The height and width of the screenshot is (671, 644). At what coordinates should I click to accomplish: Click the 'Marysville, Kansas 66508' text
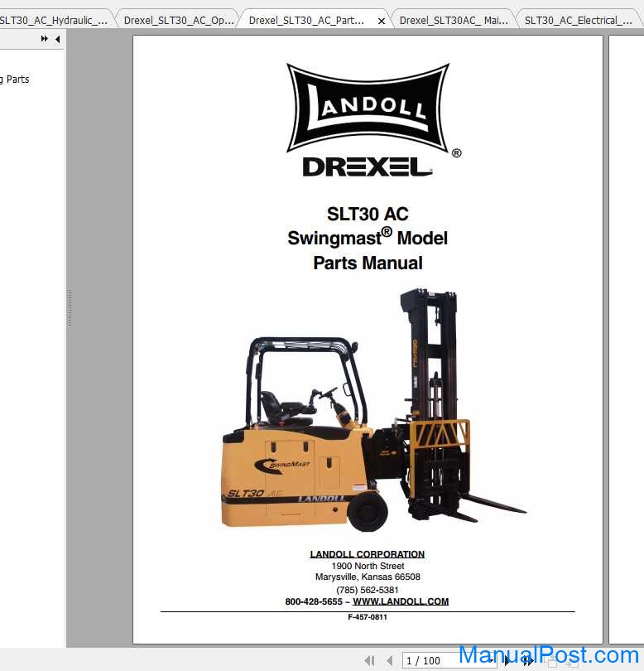(x=368, y=577)
